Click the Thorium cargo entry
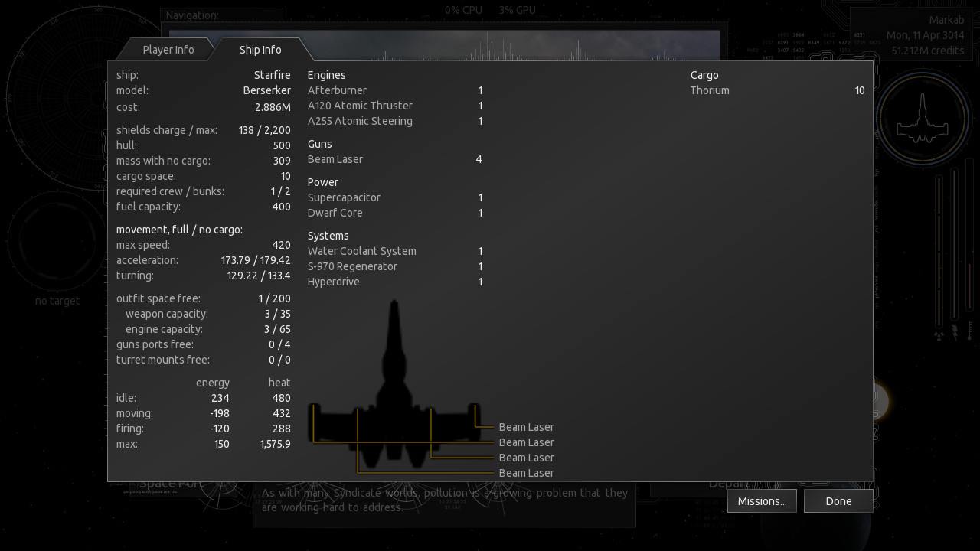Image resolution: width=980 pixels, height=551 pixels. [710, 90]
